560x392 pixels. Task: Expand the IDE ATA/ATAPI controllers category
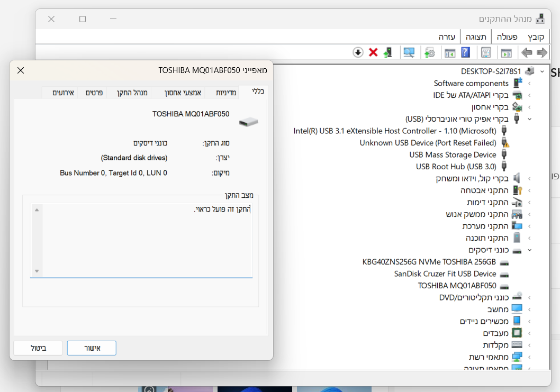click(530, 95)
